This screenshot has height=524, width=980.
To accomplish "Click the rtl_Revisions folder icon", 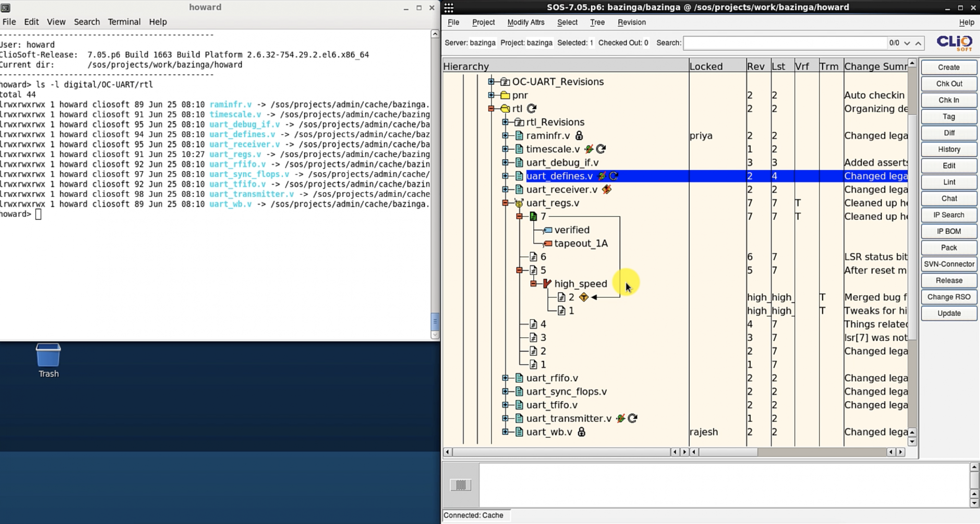I will (x=519, y=122).
